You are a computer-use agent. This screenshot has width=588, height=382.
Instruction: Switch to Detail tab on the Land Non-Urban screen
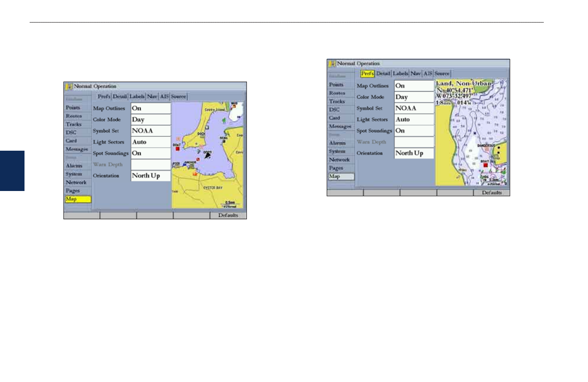tap(383, 73)
